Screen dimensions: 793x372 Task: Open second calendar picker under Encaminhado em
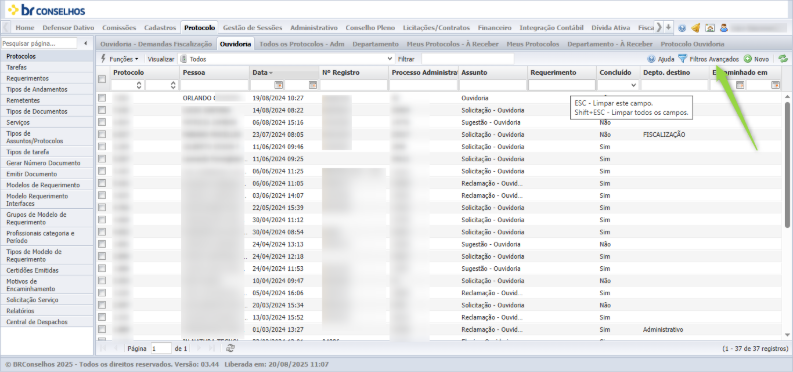(775, 85)
